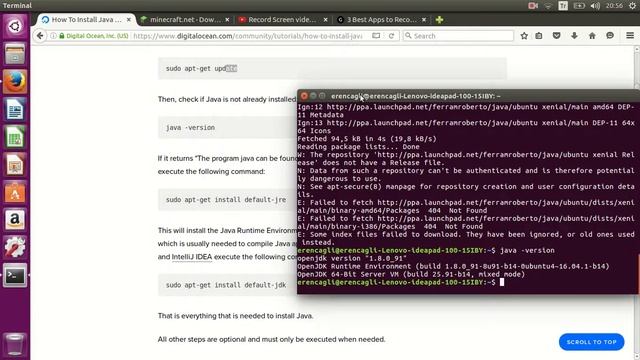Open Files manager from launcher
Screen dimensions: 640x360
tap(15, 54)
